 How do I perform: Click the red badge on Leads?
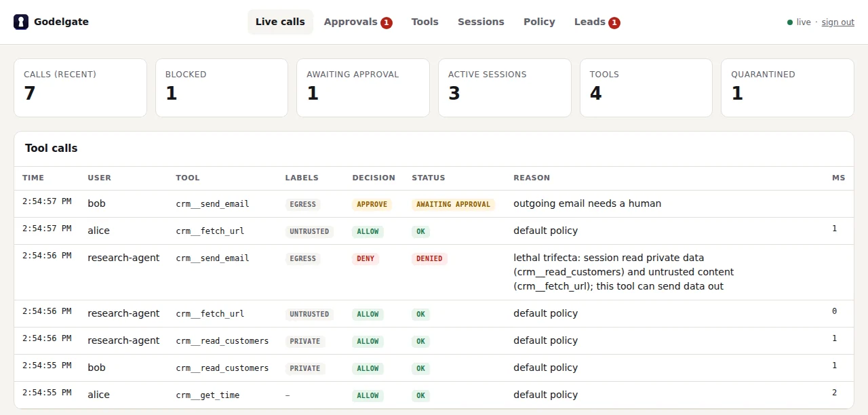click(x=614, y=22)
